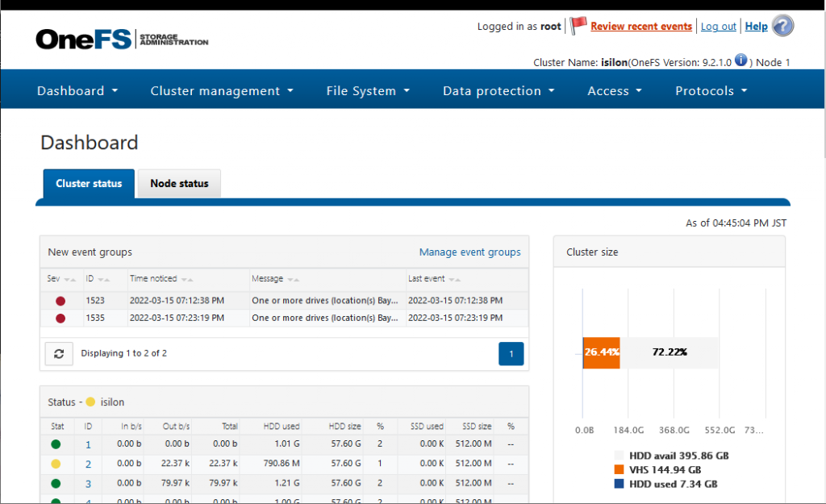Screen dimensions: 826x504
Task: Open the Access dropdown menu
Action: (615, 90)
